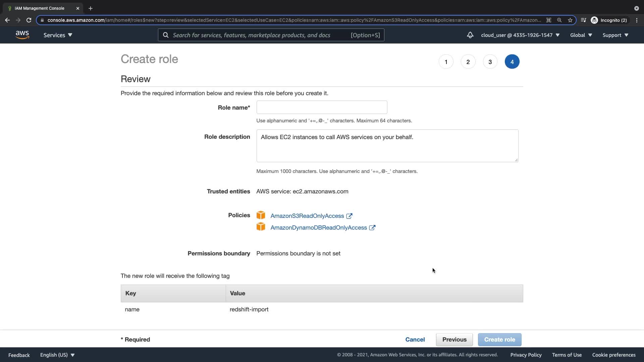Bookmark page with the star icon
The image size is (644, 362).
[x=570, y=20]
